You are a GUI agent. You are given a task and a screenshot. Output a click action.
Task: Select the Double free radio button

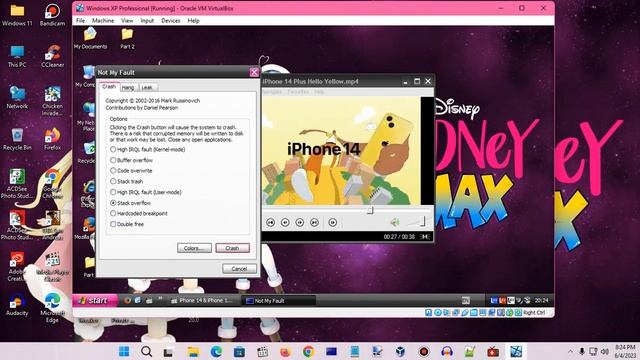pos(127,224)
